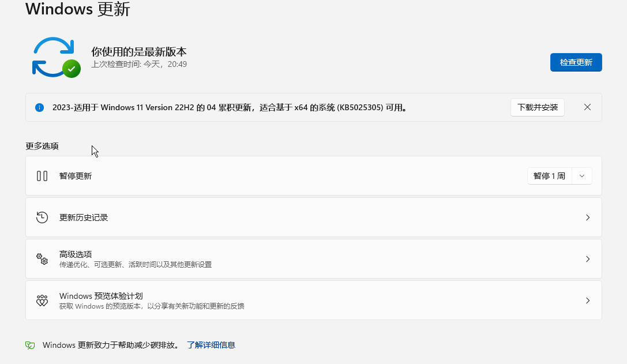627x364 pixels.
Task: Open the 暂停 1 周 duration dropdown arrow
Action: point(581,175)
